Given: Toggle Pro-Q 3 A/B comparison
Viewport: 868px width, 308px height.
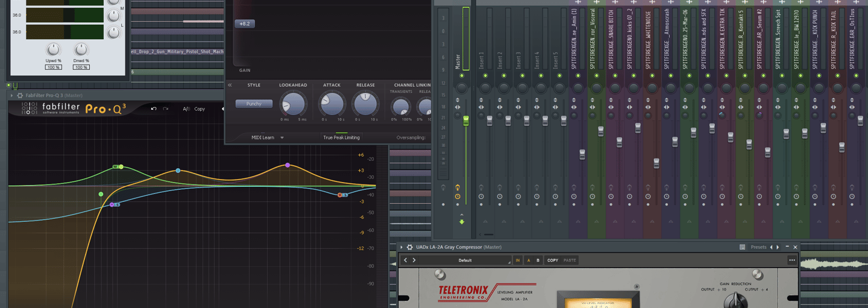Looking at the screenshot, I should [186, 109].
